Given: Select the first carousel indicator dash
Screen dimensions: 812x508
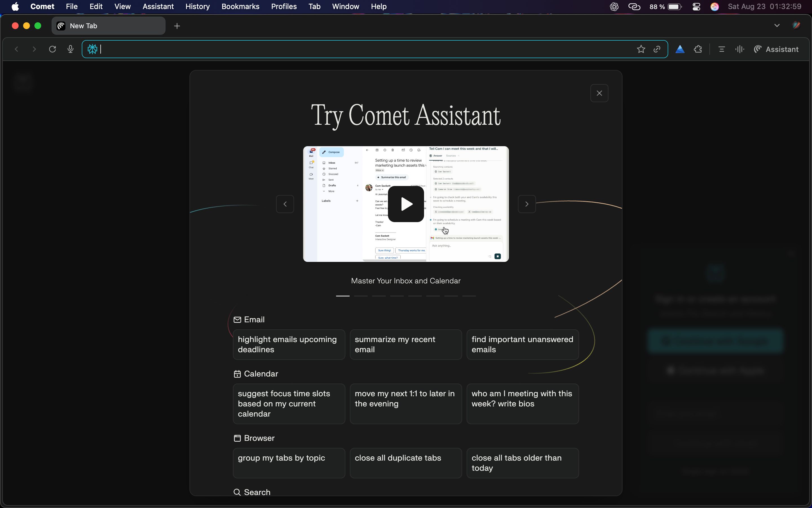Looking at the screenshot, I should point(343,296).
